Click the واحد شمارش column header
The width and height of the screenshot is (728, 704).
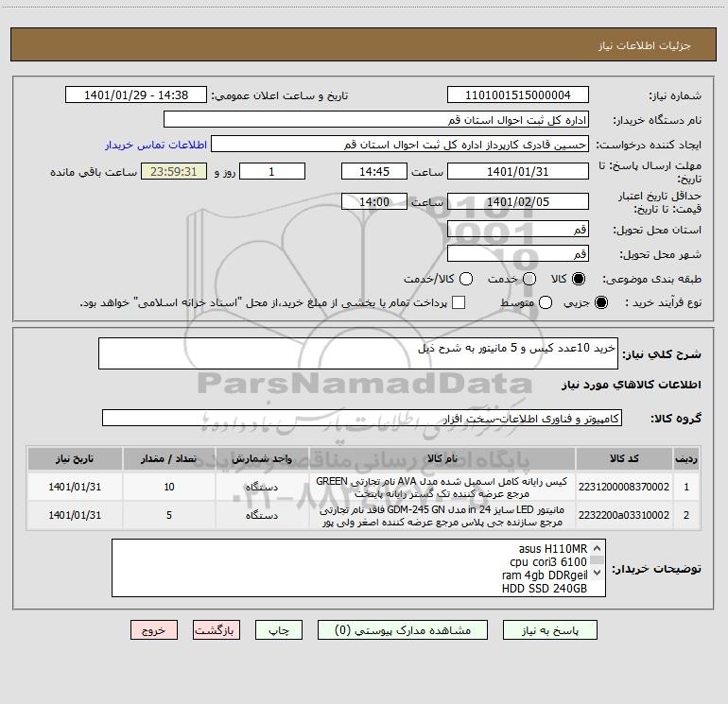coord(262,459)
